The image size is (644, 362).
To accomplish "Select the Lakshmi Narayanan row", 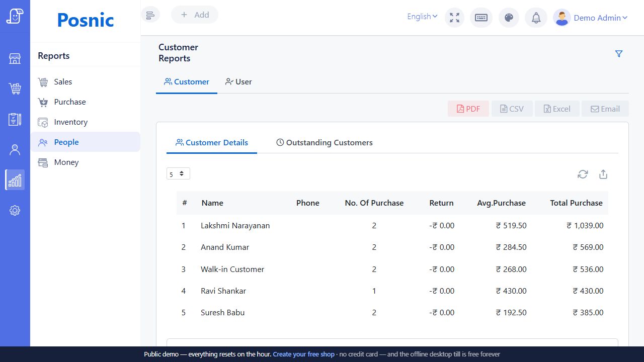I will click(392, 225).
